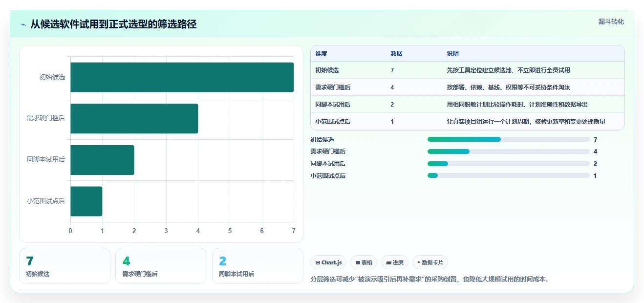Screen dimensions: 644x303
Task: Click the 需求硬门槛后 chart axis label
Action: tap(46, 118)
